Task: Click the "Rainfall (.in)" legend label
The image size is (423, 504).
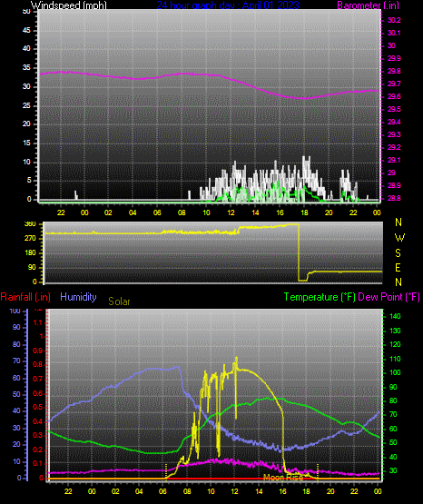Action: [x=25, y=297]
